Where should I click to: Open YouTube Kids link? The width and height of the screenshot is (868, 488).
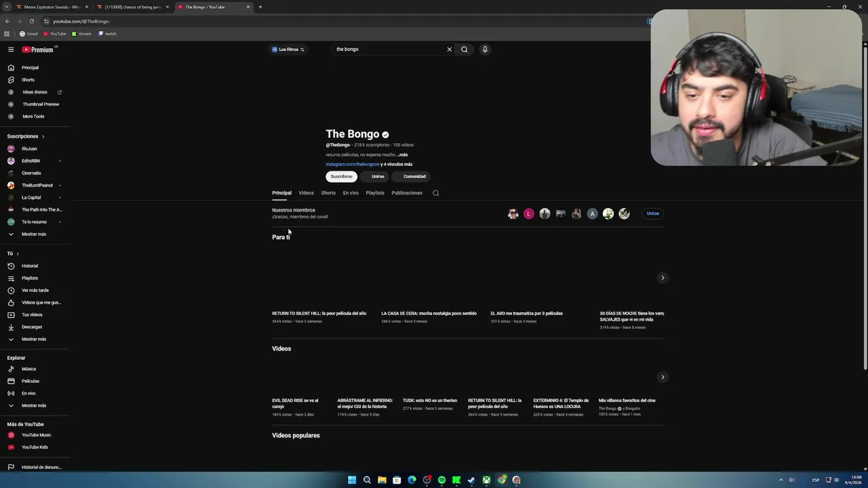(35, 447)
